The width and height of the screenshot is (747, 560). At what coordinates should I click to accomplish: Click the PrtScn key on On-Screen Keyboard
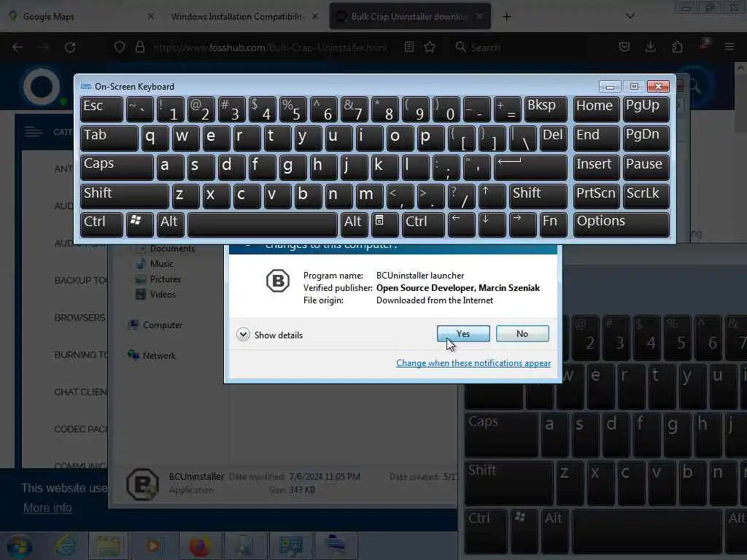click(x=597, y=196)
